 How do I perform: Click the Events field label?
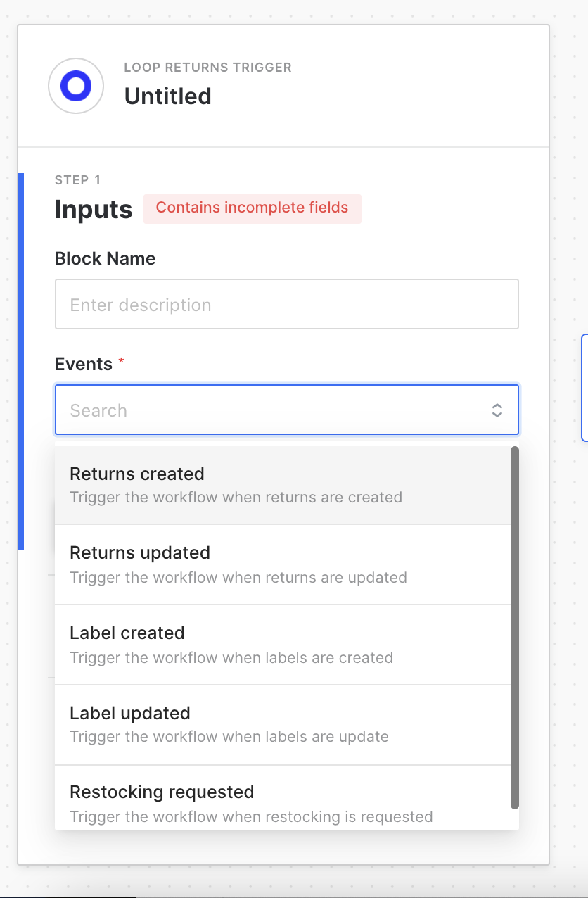[84, 364]
